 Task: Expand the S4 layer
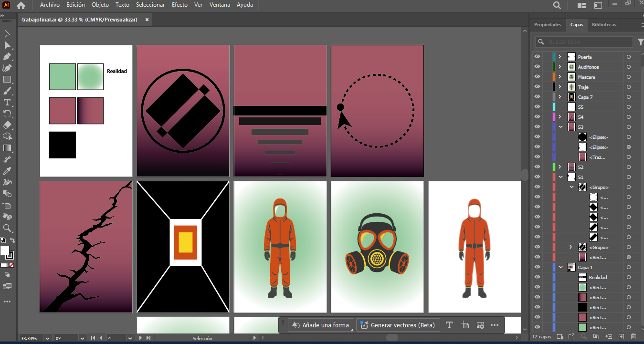coord(560,117)
